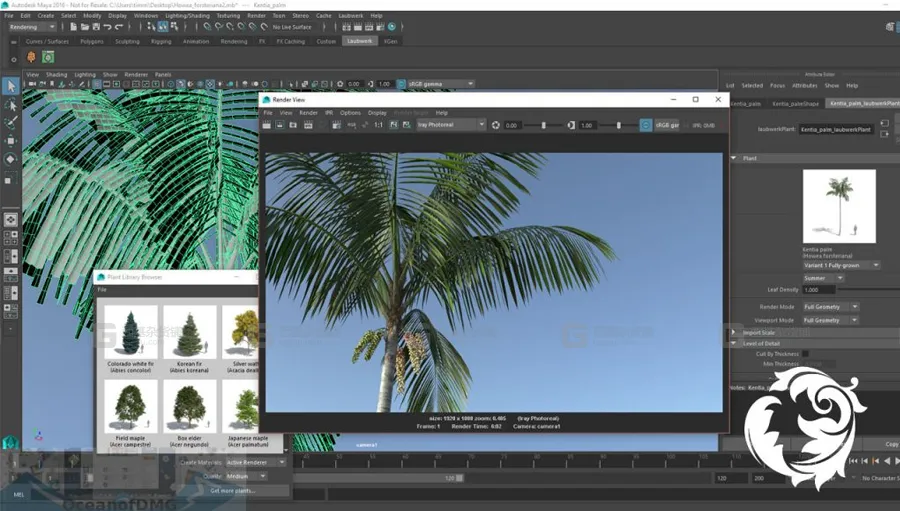The width and height of the screenshot is (900, 511).
Task: Toggle color management button in viewport panel toolbar
Action: pos(401,84)
